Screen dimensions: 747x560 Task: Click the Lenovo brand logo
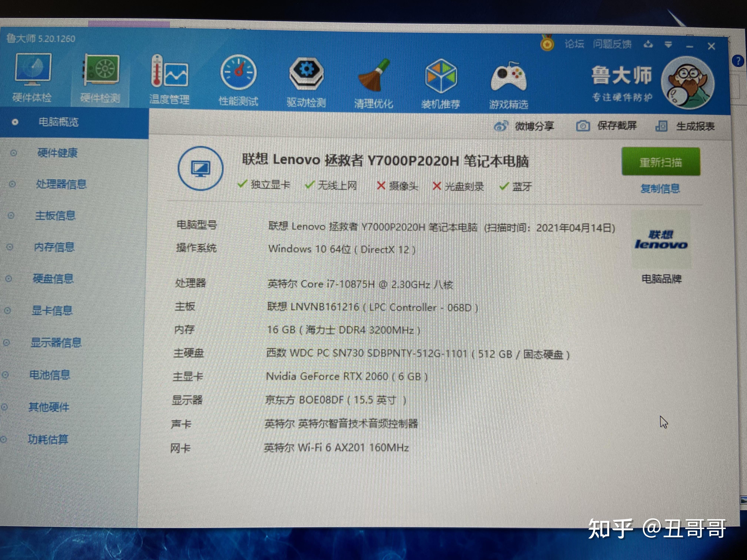661,240
